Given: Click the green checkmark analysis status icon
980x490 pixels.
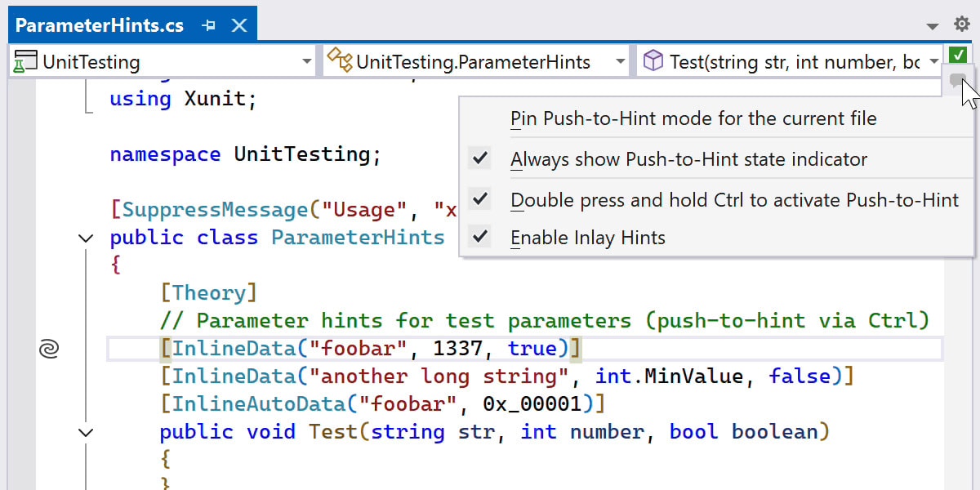Looking at the screenshot, I should 958,56.
